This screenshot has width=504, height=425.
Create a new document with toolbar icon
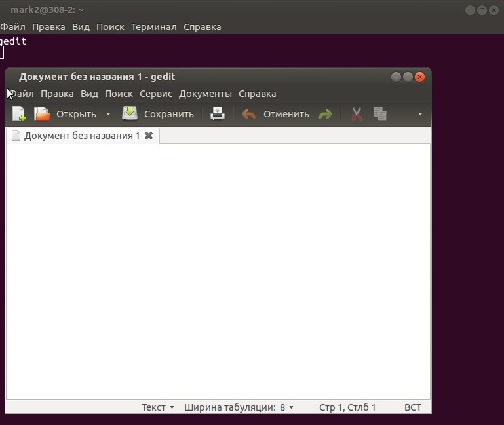tap(18, 114)
